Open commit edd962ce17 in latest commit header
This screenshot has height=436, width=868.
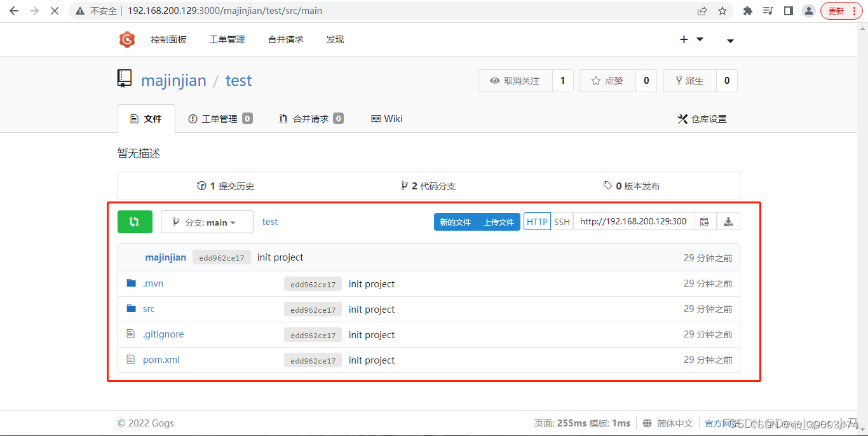pyautogui.click(x=222, y=258)
